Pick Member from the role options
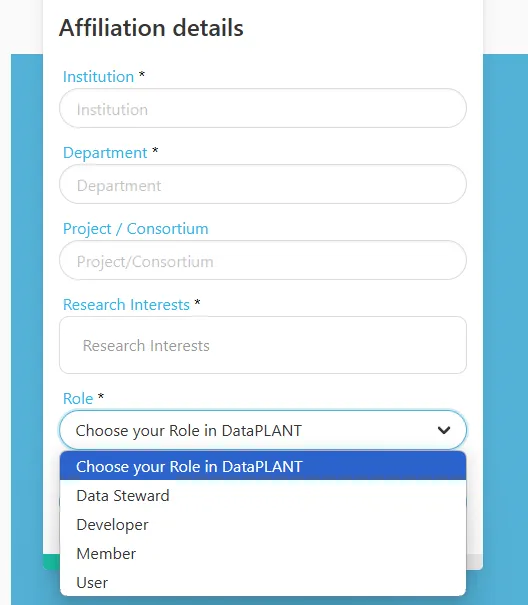The image size is (528, 605). (263, 554)
